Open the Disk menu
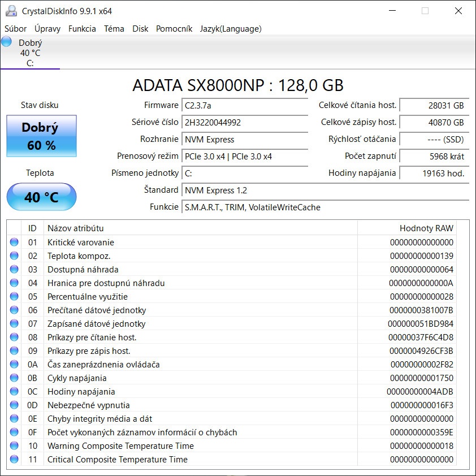The width and height of the screenshot is (476, 476). (x=140, y=29)
